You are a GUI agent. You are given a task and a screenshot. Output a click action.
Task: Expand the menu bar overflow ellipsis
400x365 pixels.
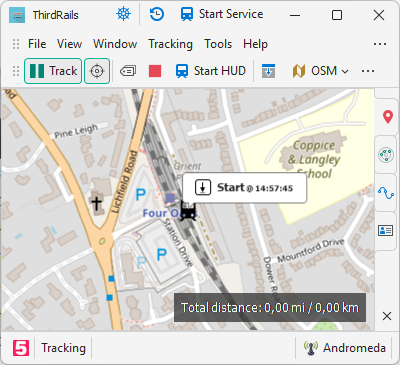point(380,44)
